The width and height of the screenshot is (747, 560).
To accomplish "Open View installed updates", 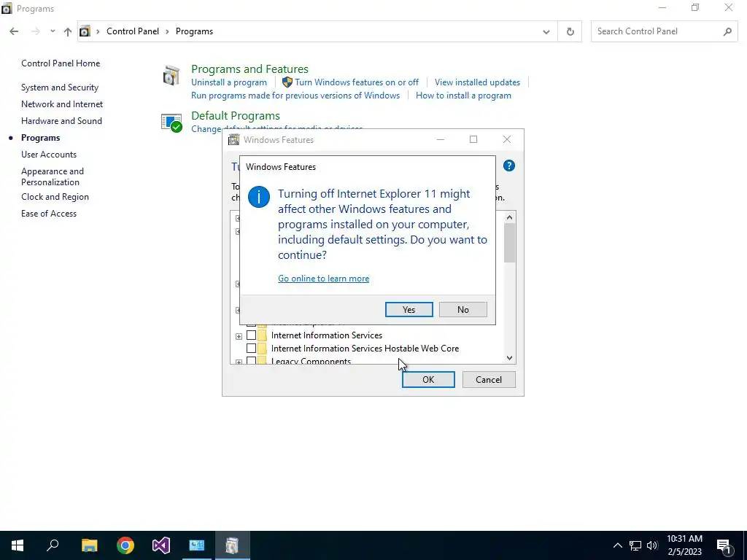I will [477, 82].
